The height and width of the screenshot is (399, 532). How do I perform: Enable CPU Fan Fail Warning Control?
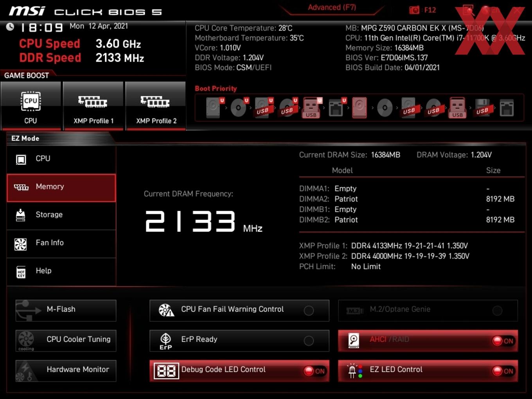tap(309, 310)
